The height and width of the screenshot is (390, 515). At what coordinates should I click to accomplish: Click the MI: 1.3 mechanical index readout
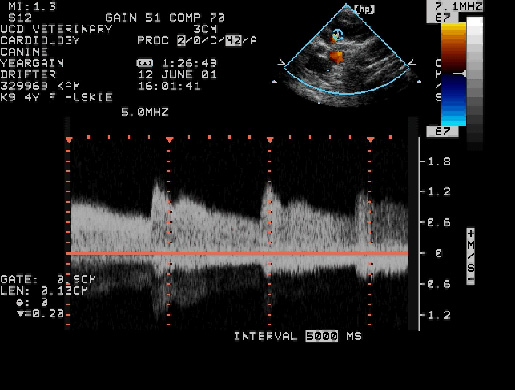[x=32, y=6]
